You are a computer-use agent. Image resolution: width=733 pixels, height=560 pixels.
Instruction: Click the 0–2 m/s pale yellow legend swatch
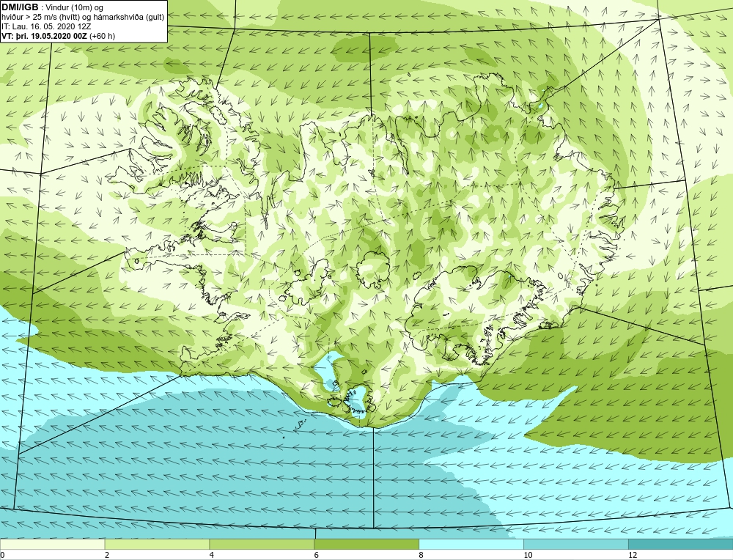(x=52, y=544)
